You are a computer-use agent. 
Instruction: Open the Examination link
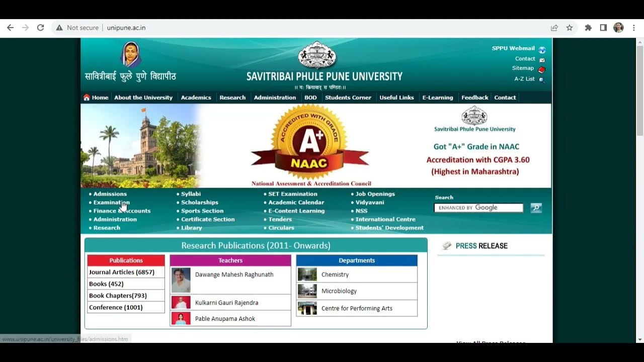click(111, 203)
